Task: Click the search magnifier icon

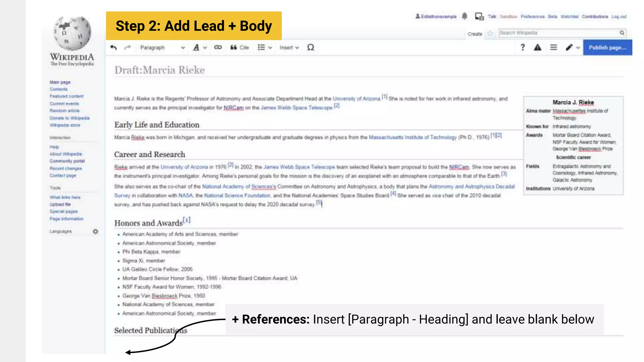Action: click(622, 33)
